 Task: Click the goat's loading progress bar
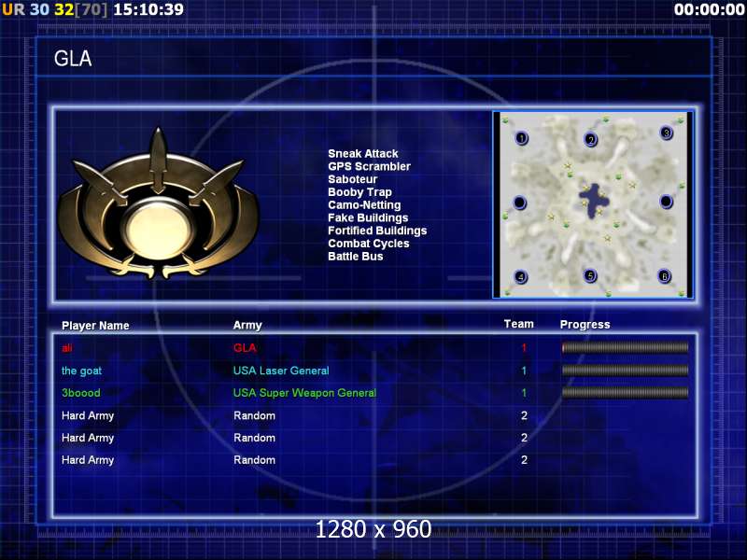click(x=625, y=370)
